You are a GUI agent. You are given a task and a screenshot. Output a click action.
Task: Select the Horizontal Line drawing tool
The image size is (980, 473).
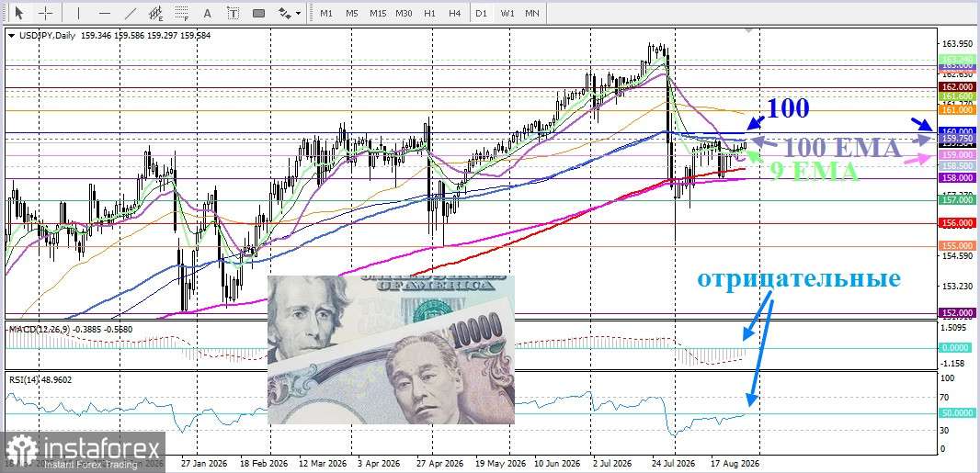coord(105,13)
